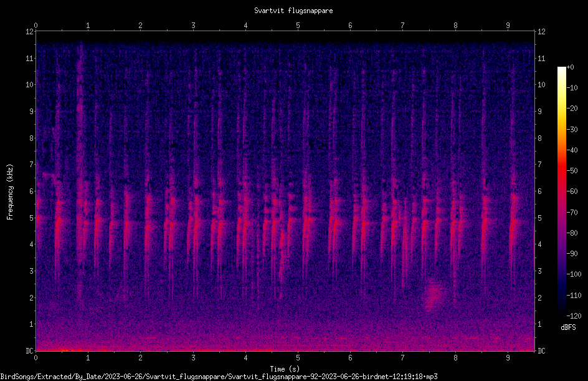Click the '-50' color scale label
This screenshot has height=381, width=588.
[x=572, y=171]
